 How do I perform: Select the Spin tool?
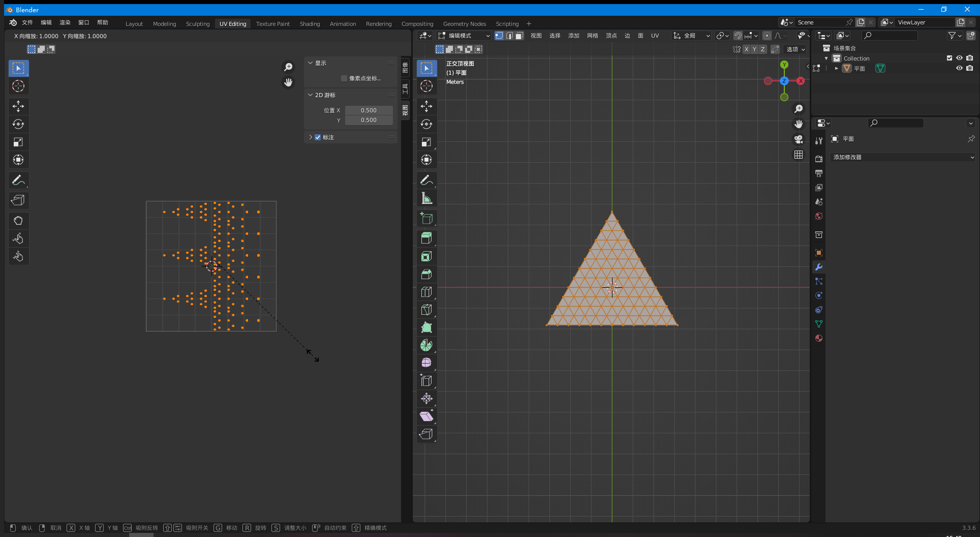[426, 345]
